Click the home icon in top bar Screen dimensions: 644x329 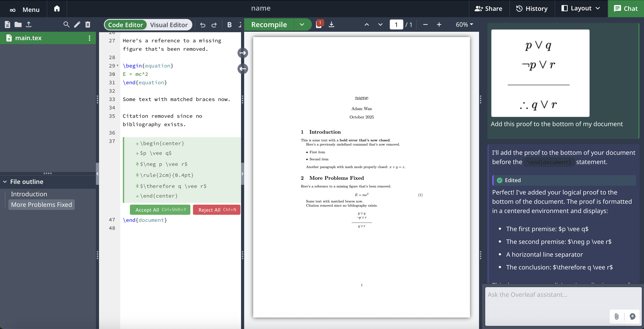pyautogui.click(x=57, y=9)
